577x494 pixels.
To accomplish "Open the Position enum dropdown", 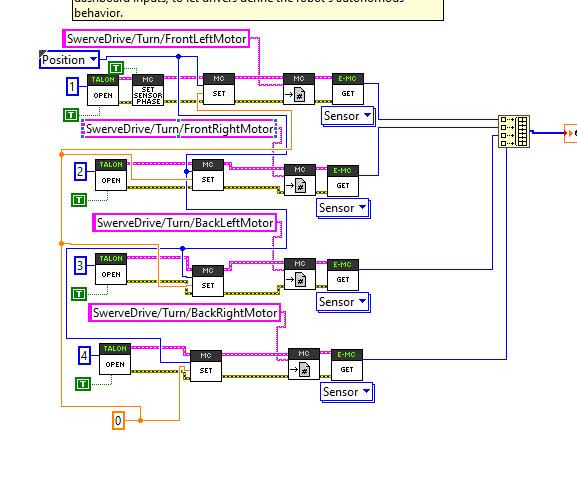I will [69, 60].
